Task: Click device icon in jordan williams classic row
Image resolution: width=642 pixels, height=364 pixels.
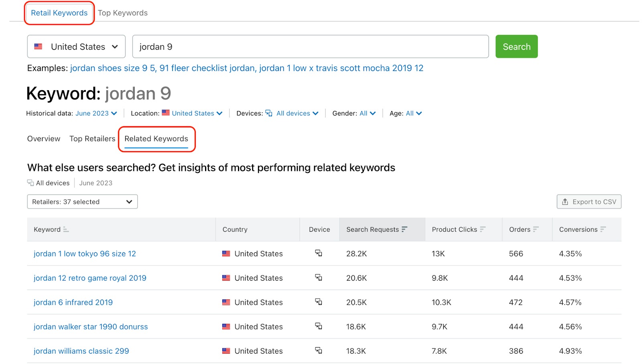Action: [x=319, y=350]
